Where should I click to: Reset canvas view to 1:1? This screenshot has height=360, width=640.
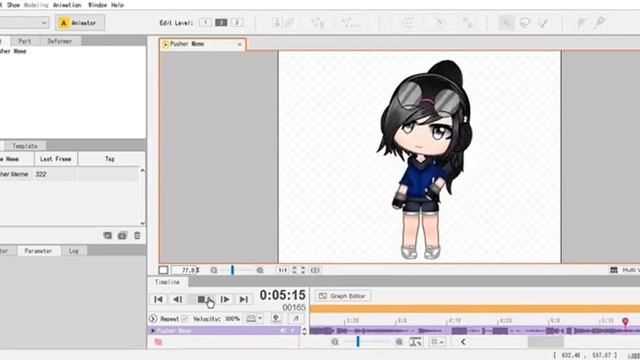click(282, 270)
